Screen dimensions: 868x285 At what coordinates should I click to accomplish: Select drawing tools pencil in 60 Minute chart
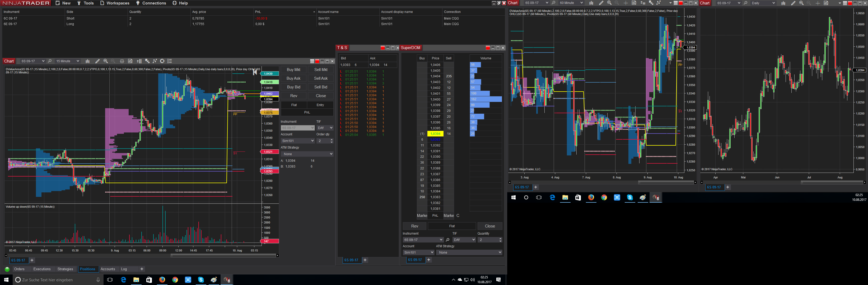pos(601,3)
